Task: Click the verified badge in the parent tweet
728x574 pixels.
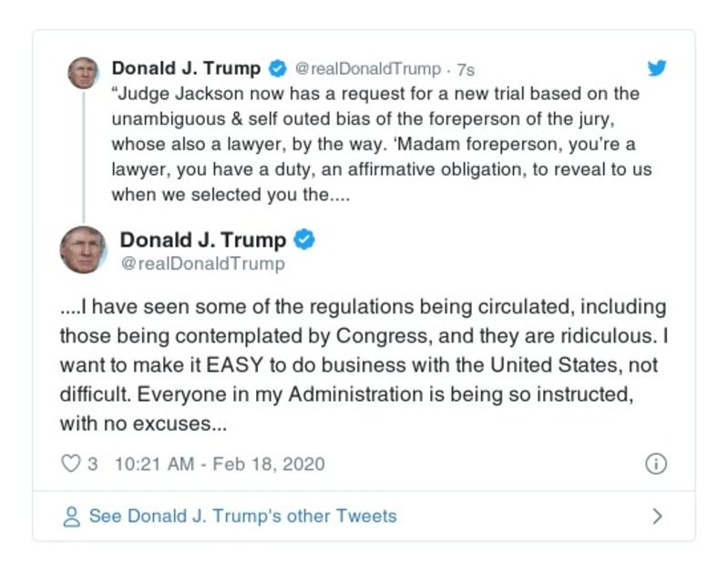Action: point(277,68)
